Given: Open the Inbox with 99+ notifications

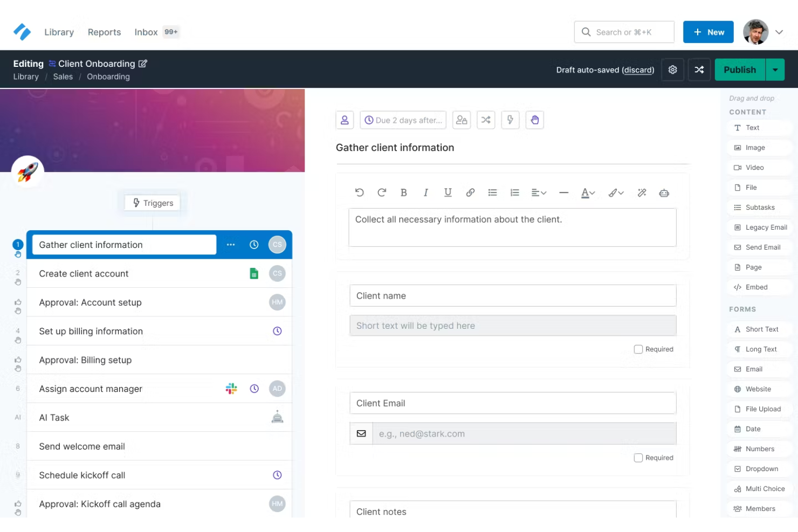Looking at the screenshot, I should (x=146, y=32).
